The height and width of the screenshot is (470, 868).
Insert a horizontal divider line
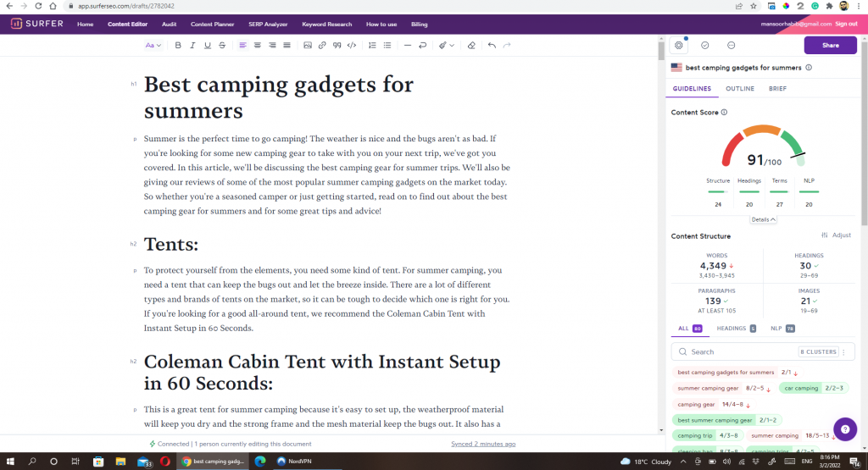(x=408, y=46)
